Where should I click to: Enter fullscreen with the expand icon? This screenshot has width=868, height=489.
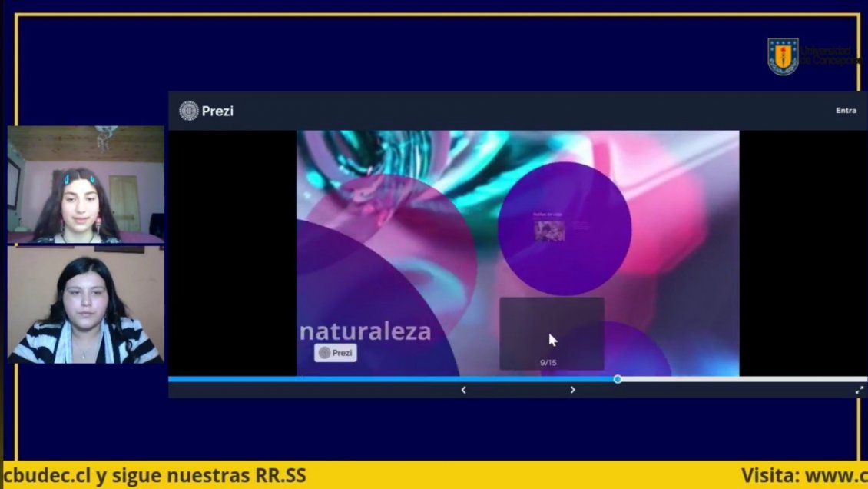coord(860,390)
